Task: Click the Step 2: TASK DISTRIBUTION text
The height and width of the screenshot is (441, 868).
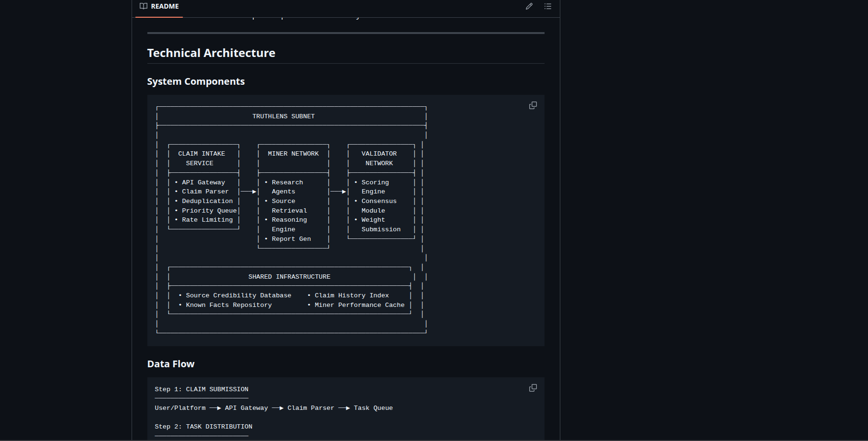Action: pos(203,427)
